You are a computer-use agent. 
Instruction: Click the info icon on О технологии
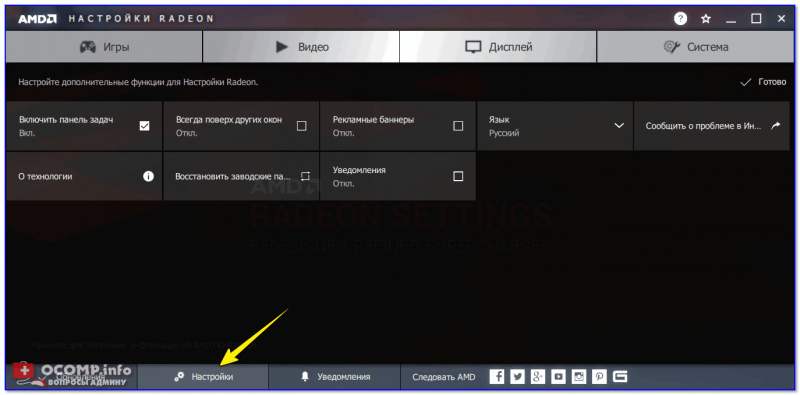click(x=148, y=177)
